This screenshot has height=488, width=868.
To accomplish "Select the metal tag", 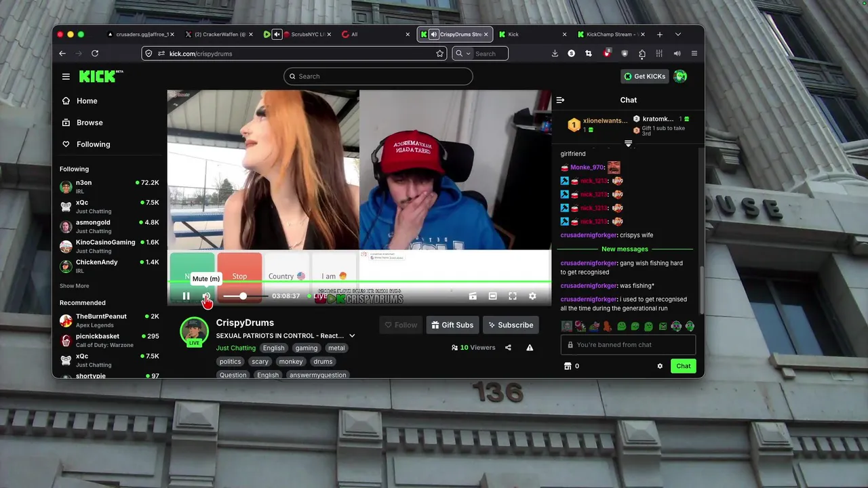I will pyautogui.click(x=336, y=348).
